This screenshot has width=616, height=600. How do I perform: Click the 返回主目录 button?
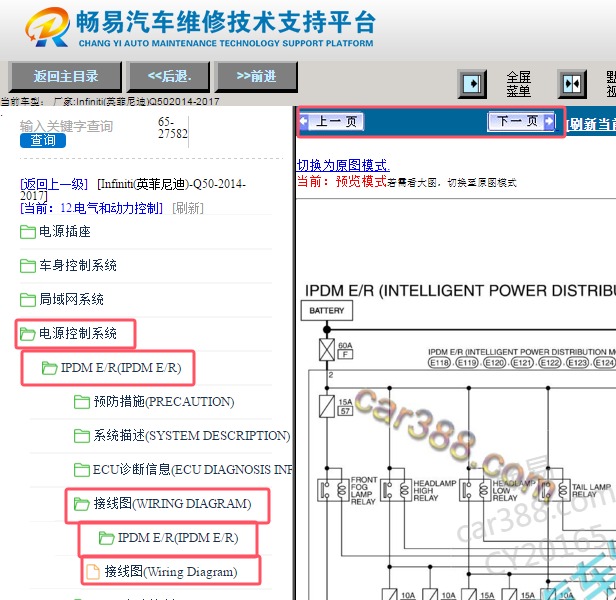pyautogui.click(x=65, y=76)
